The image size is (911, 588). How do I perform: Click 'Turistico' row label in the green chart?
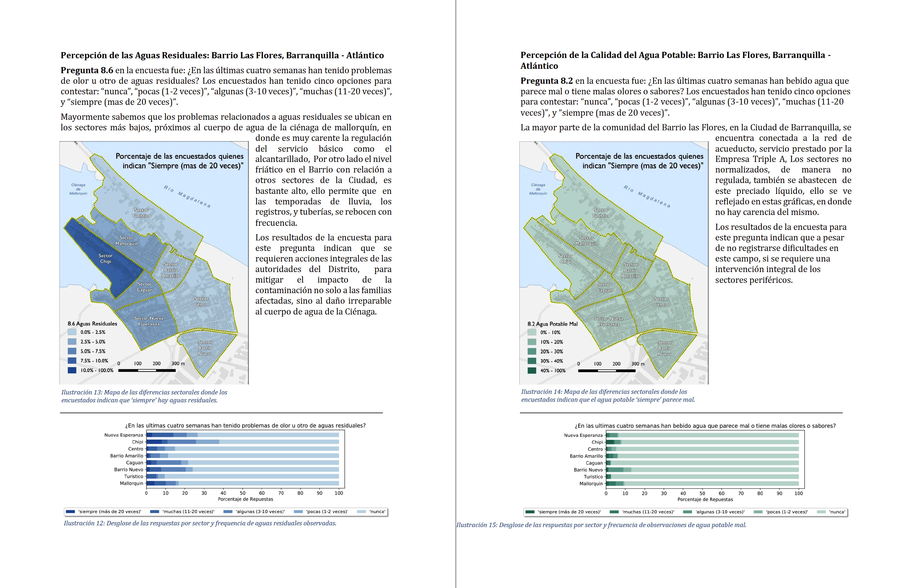(x=593, y=477)
